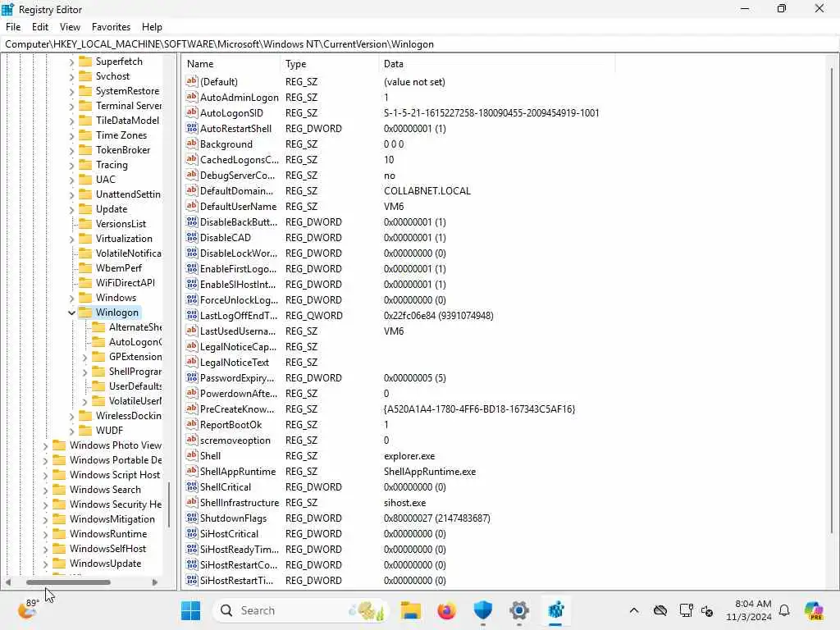
Task: Select the LegalNoticeText value name
Action: (x=234, y=362)
